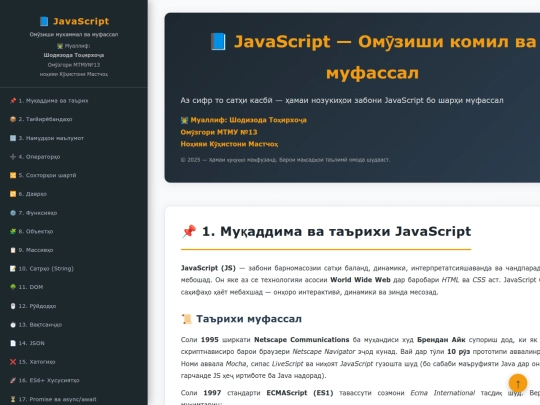Click the bold JavaScript (JS) term
The image size is (540, 405).
(208, 268)
